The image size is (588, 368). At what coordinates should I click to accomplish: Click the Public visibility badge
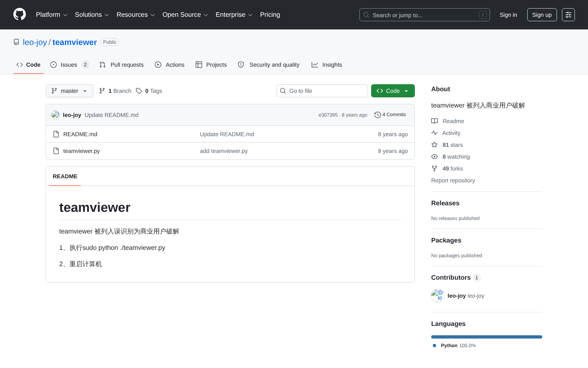[109, 42]
